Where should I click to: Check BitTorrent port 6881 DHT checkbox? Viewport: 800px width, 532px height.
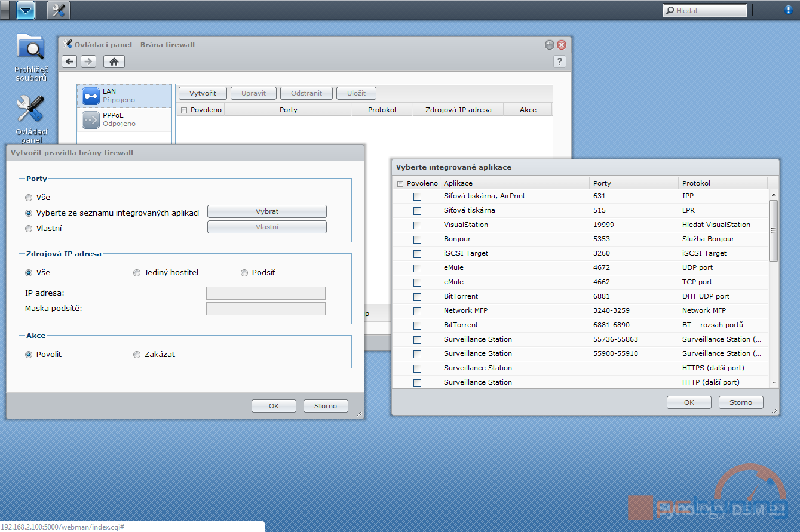(417, 297)
